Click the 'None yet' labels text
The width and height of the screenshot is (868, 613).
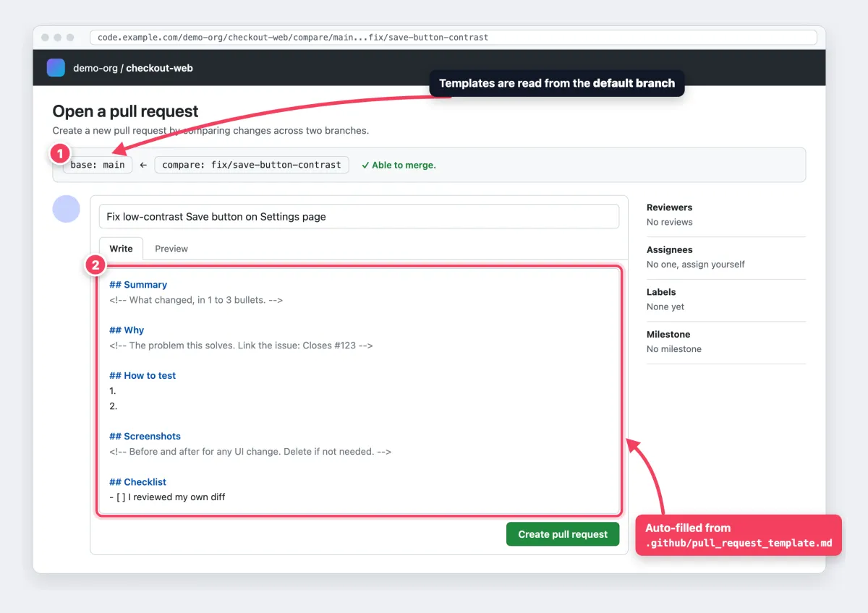pyautogui.click(x=665, y=307)
